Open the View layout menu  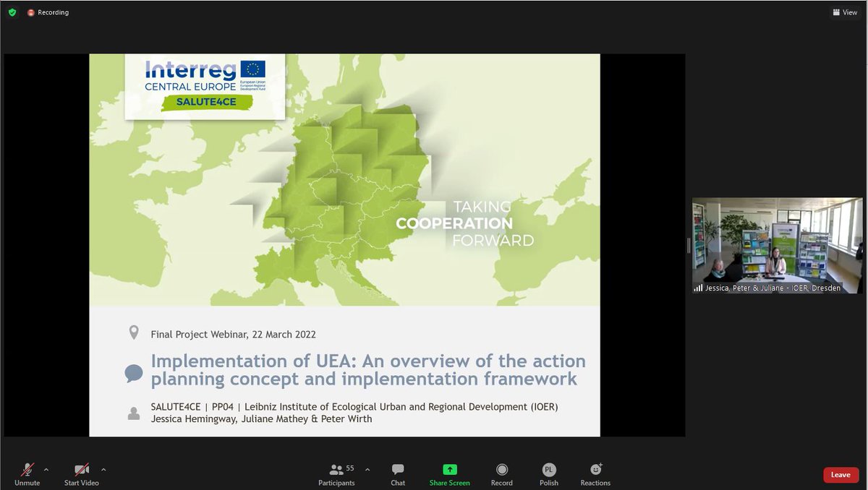coord(845,12)
